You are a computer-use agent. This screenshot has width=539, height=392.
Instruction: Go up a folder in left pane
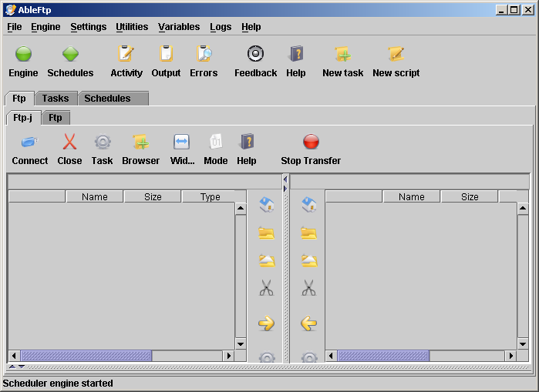266,260
